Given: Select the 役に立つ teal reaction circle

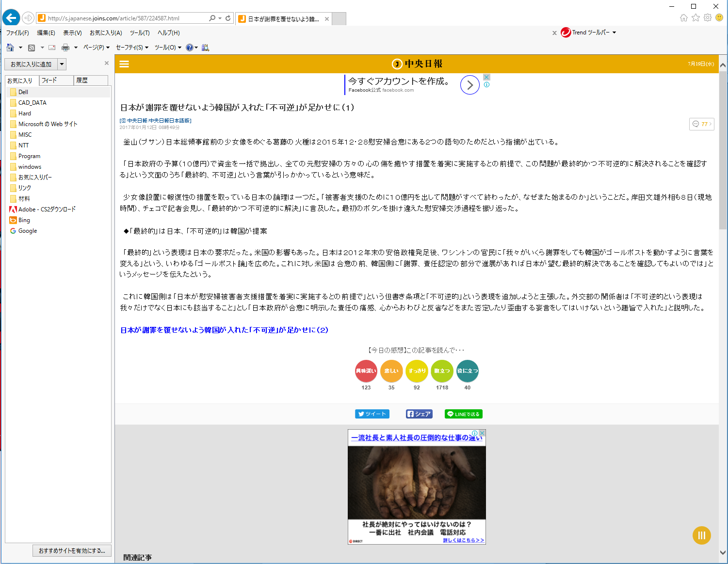Looking at the screenshot, I should (467, 371).
